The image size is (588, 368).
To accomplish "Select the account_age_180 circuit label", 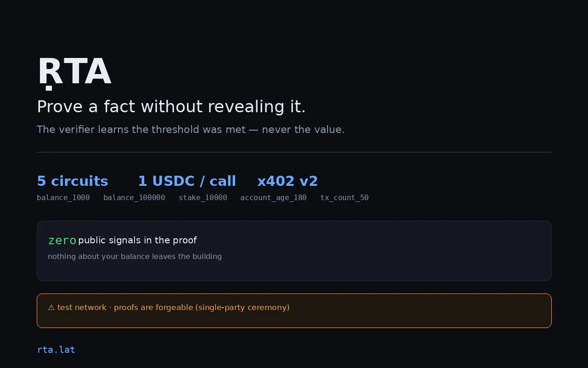I will tap(273, 198).
